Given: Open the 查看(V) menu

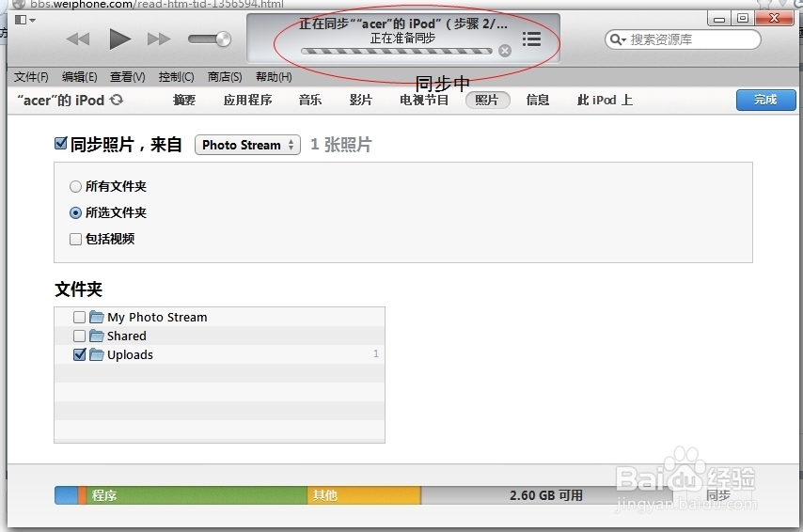Looking at the screenshot, I should tap(128, 77).
